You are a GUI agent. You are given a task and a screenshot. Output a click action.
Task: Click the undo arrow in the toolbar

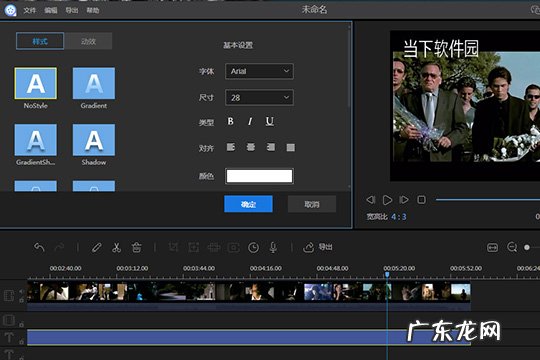pos(39,247)
